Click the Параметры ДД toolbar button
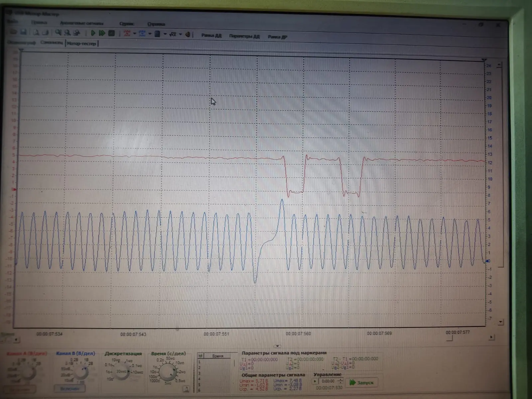The image size is (532, 399). click(x=244, y=36)
